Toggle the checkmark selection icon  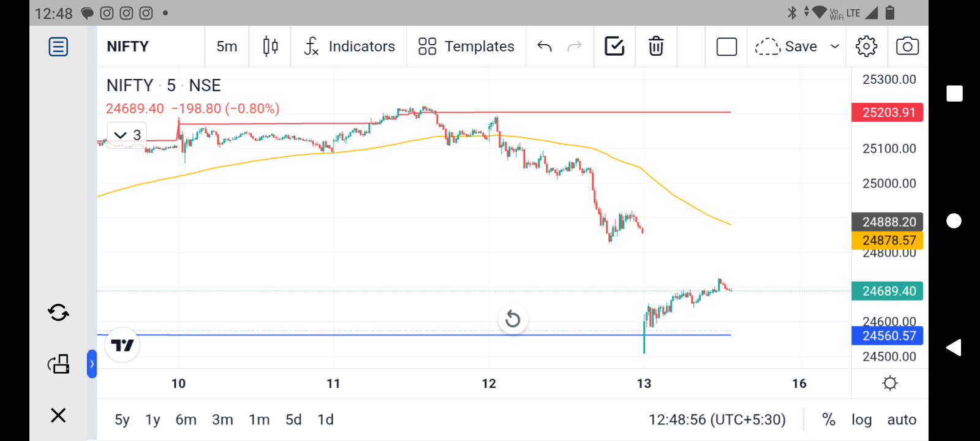[614, 46]
